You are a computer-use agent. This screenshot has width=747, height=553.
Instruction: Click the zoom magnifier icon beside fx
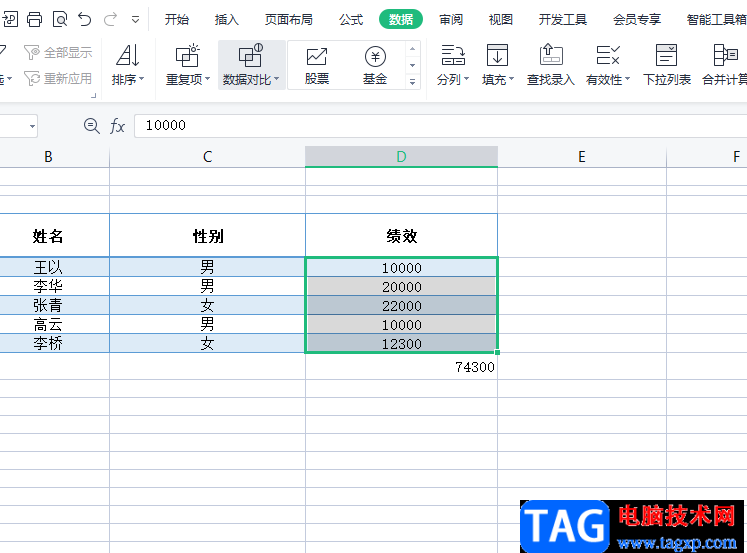91,126
